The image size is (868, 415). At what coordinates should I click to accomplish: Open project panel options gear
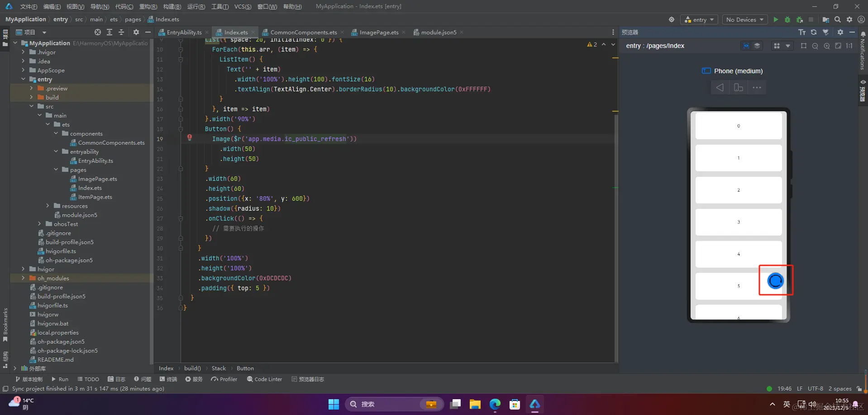pyautogui.click(x=136, y=32)
